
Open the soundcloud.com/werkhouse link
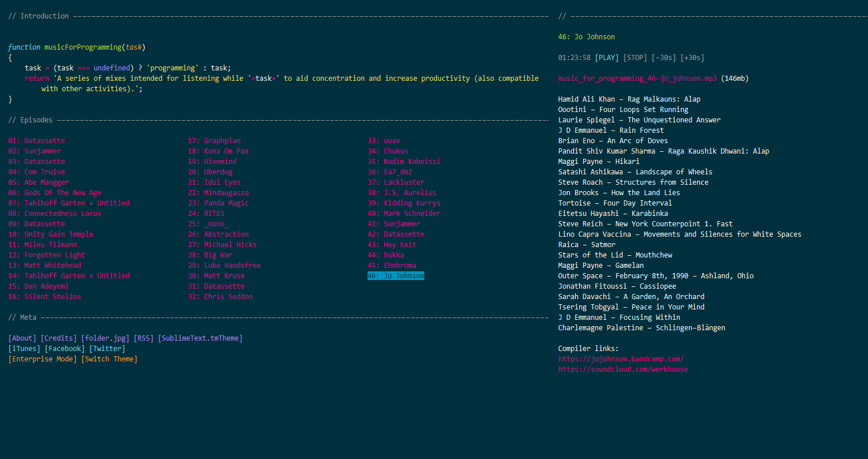pos(623,369)
